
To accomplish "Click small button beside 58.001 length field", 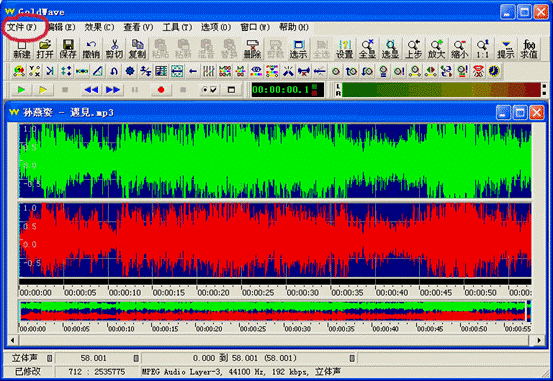I will click(x=136, y=358).
